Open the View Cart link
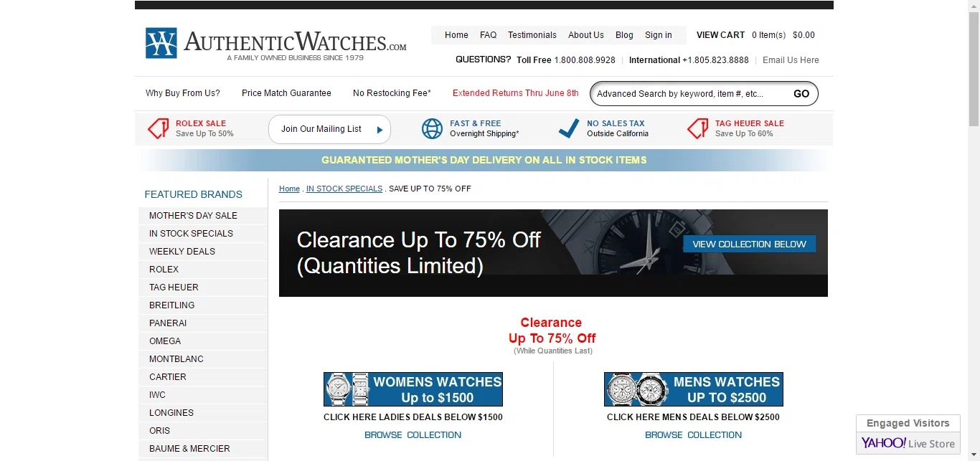 point(721,35)
